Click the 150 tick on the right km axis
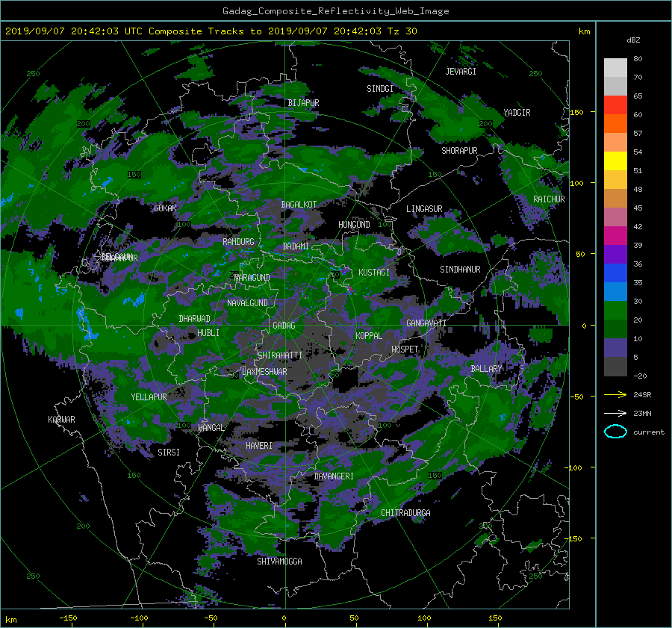Viewport: 672px width, 628px height. pyautogui.click(x=577, y=112)
